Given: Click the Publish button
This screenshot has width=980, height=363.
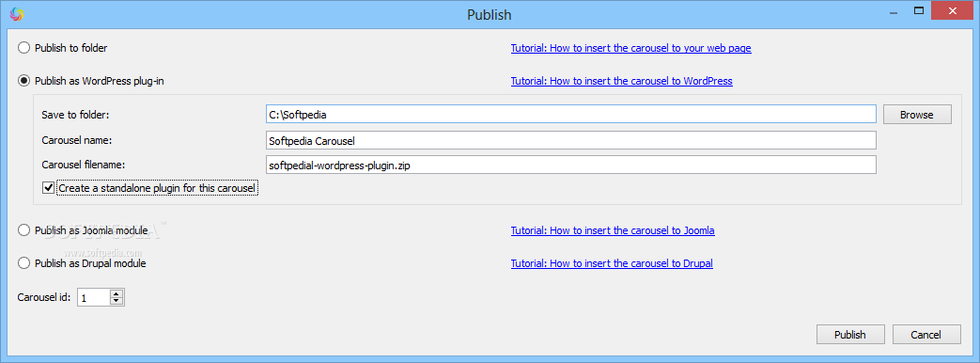Looking at the screenshot, I should coord(850,334).
